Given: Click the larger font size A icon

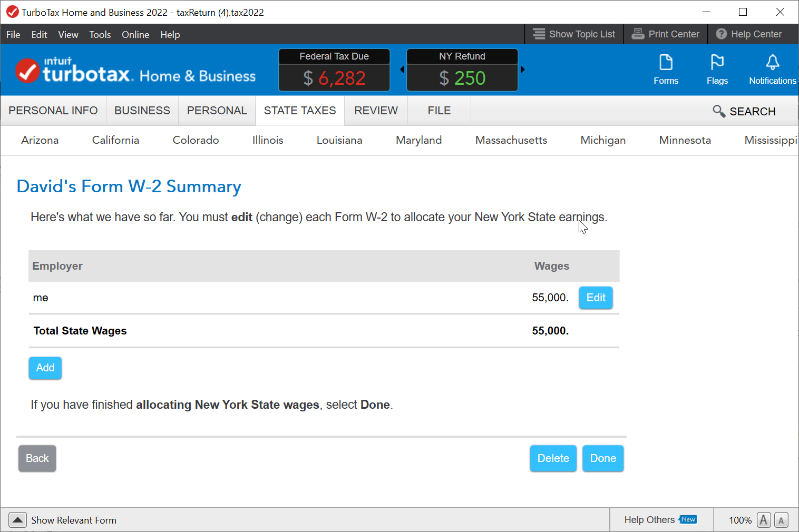Looking at the screenshot, I should pos(763,520).
